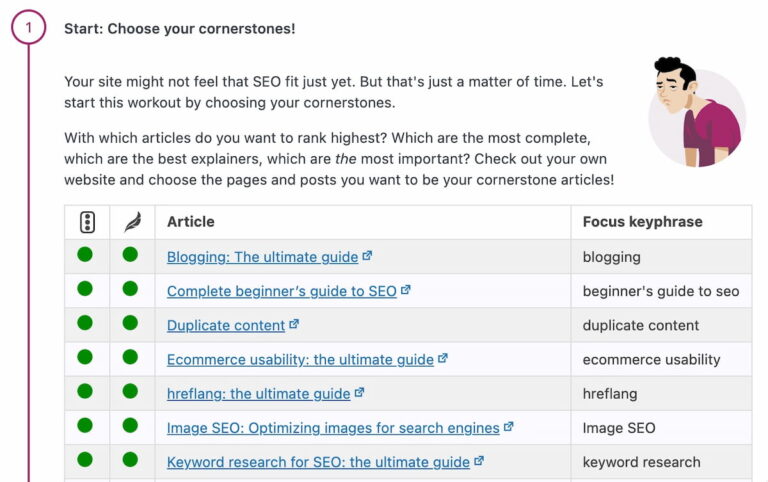This screenshot has height=482, width=768.
Task: Click the 'Start: Choose your cornerstones!' step heading
Action: pos(180,29)
